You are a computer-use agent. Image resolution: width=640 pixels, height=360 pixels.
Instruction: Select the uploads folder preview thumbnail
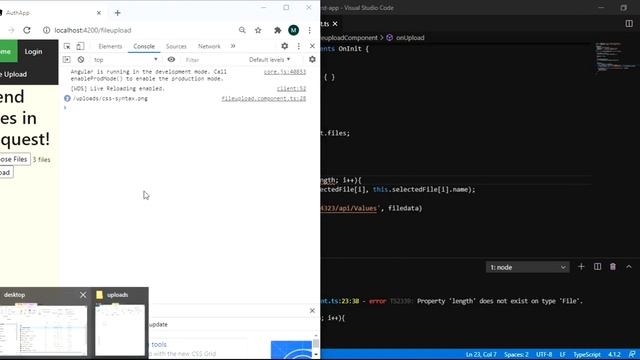point(120,330)
